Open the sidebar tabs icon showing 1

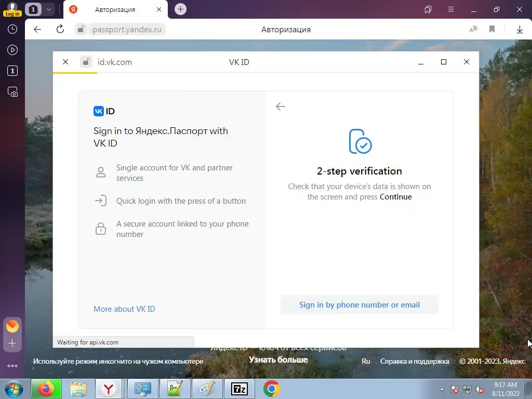(x=12, y=71)
